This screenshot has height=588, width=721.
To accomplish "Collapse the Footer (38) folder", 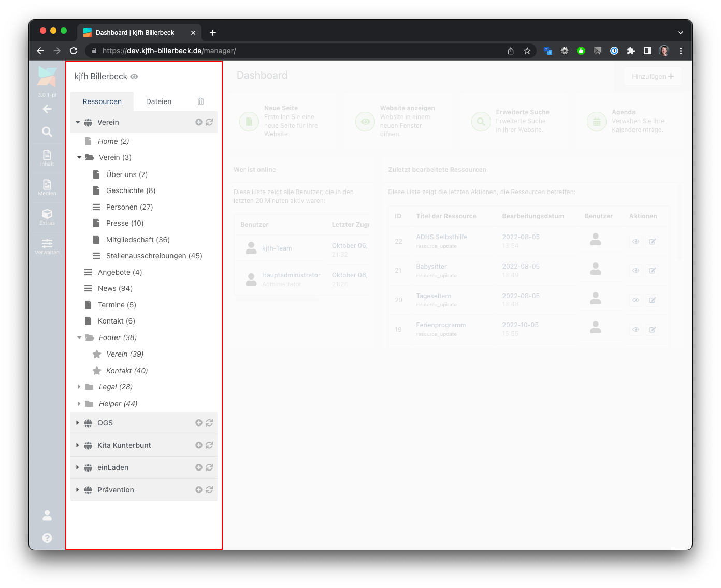I will [x=79, y=337].
